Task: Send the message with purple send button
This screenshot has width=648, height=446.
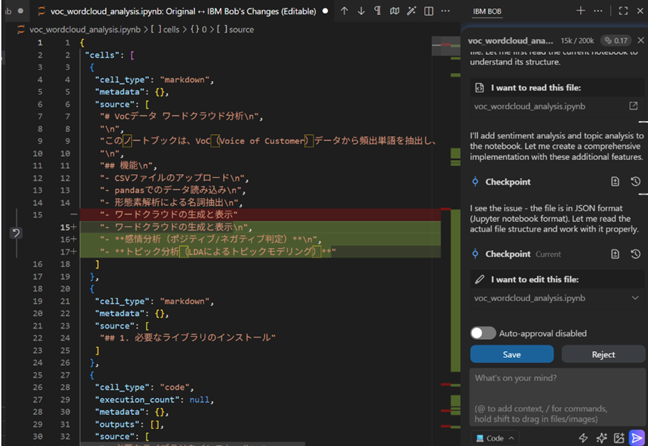Action: click(x=637, y=438)
